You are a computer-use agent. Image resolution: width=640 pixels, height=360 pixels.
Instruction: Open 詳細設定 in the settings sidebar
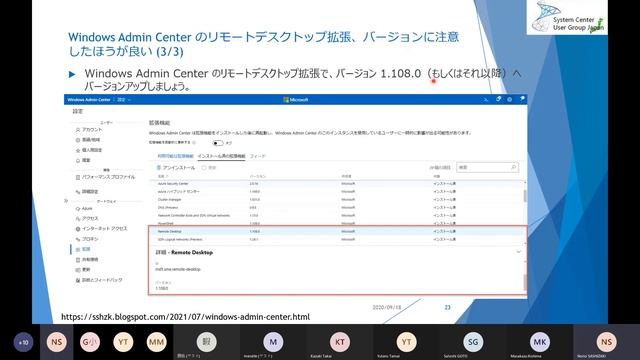point(87,191)
